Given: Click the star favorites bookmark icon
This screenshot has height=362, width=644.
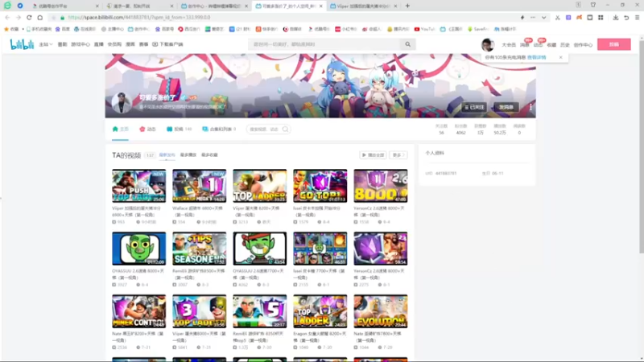Looking at the screenshot, I should pos(6,29).
